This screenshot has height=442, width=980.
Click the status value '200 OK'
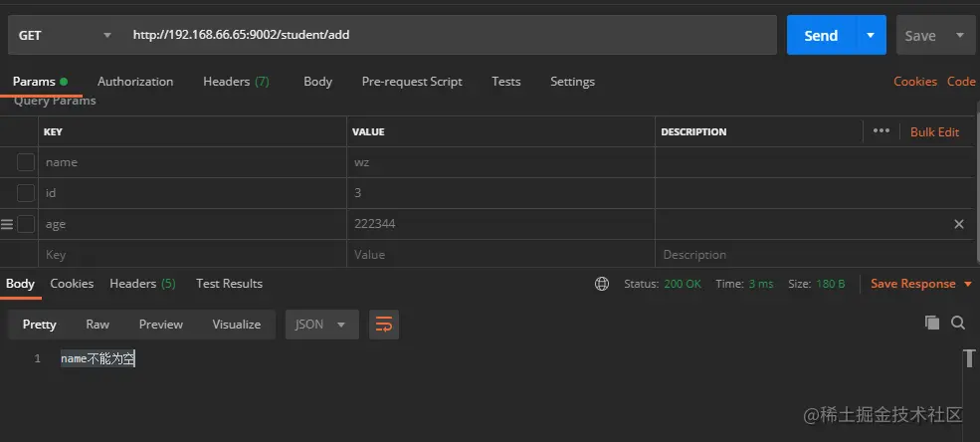pyautogui.click(x=683, y=284)
